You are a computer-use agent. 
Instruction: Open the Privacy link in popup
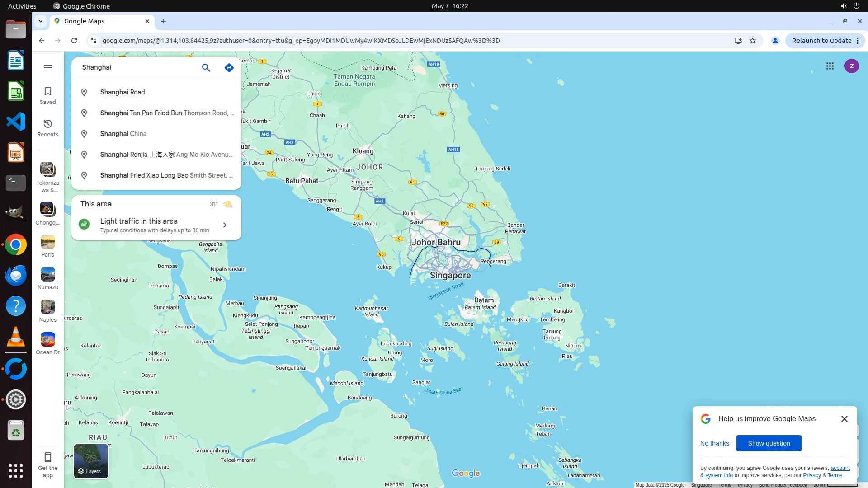coord(811,475)
